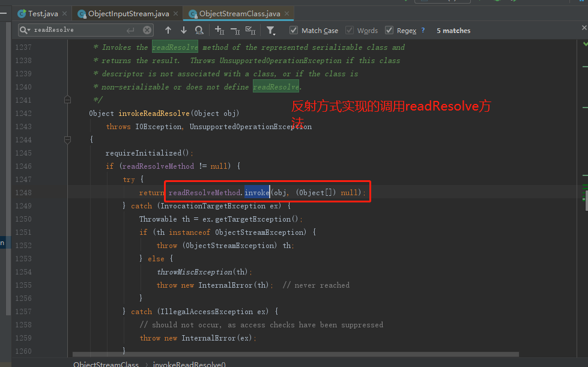Screen dimensions: 588x367
Task: Go to previous occurrence arrow
Action: coord(168,31)
